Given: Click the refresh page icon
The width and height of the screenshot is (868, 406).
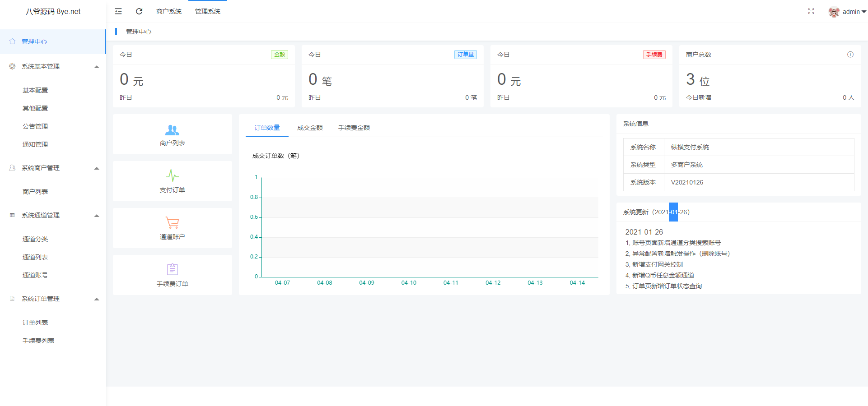Looking at the screenshot, I should tap(139, 11).
